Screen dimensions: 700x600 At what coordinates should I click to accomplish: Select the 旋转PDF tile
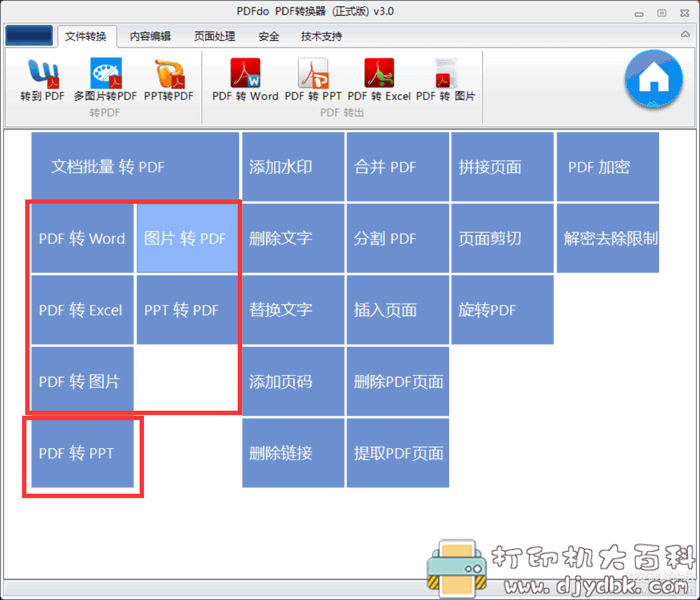(x=503, y=310)
